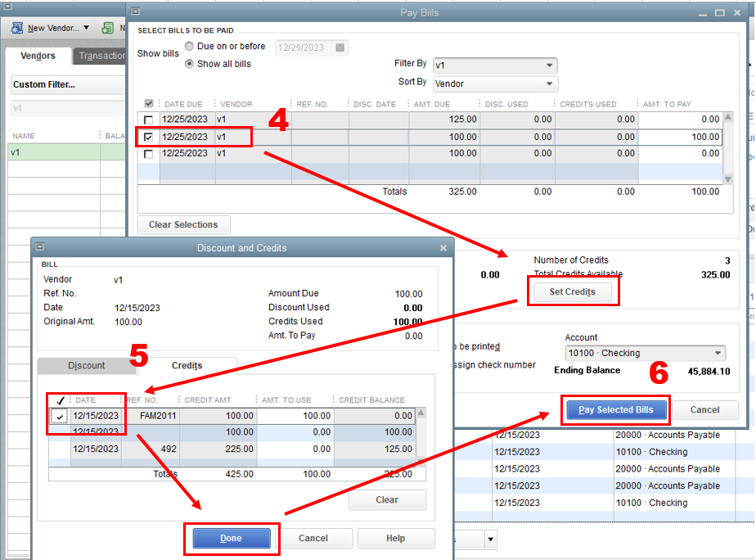Click the DATE DUE column header
756x560 pixels.
pos(183,104)
